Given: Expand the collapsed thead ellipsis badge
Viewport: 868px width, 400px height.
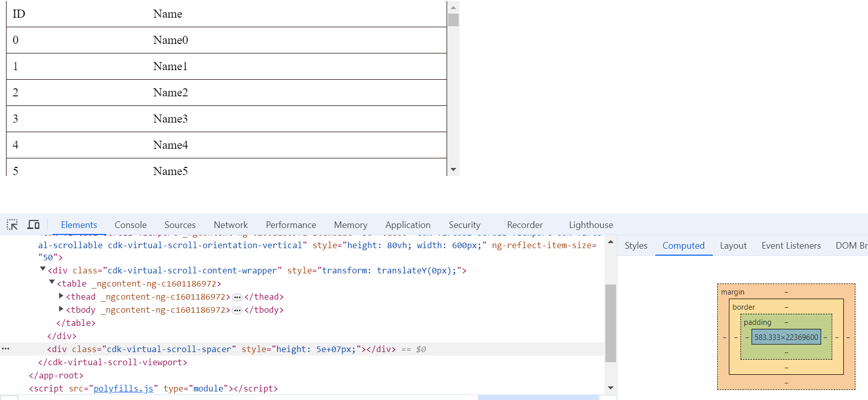Looking at the screenshot, I should tap(237, 297).
